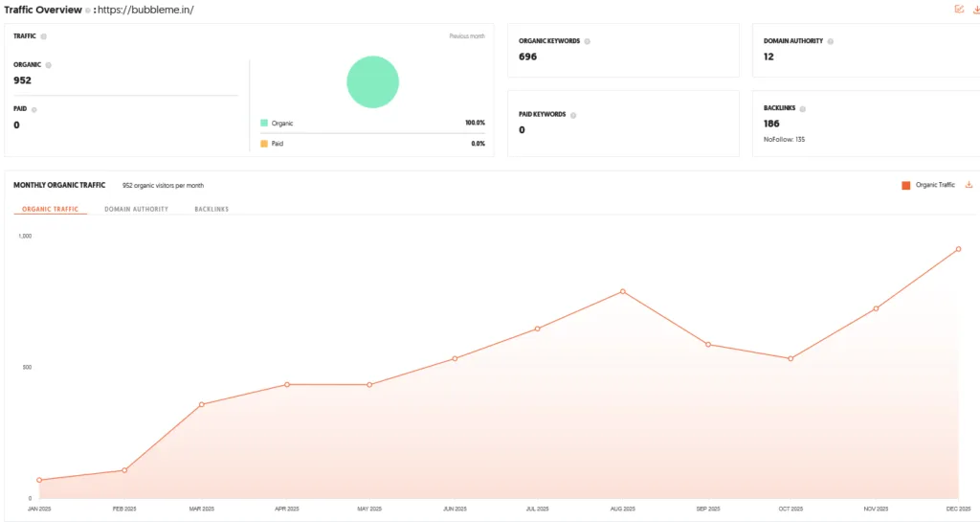Image resolution: width=980 pixels, height=522 pixels.
Task: Click the 0.0% paid percentage
Action: click(478, 144)
